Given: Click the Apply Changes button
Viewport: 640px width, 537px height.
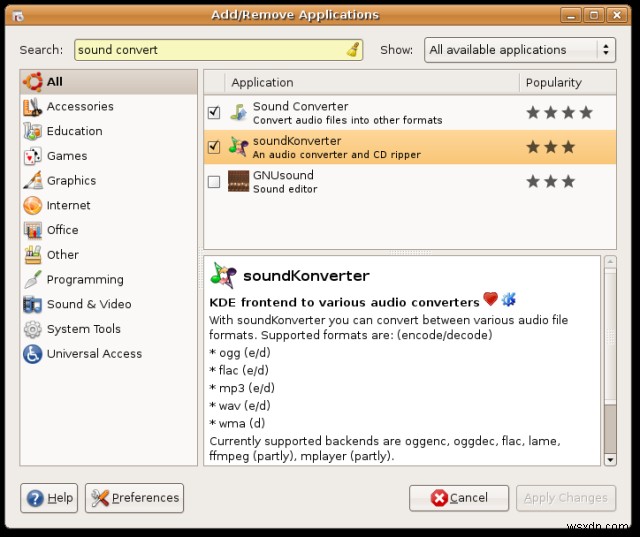Looking at the screenshot, I should pyautogui.click(x=566, y=498).
